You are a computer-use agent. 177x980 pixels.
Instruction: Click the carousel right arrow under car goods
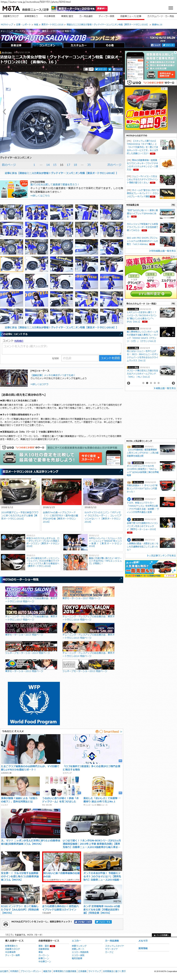point(173,383)
